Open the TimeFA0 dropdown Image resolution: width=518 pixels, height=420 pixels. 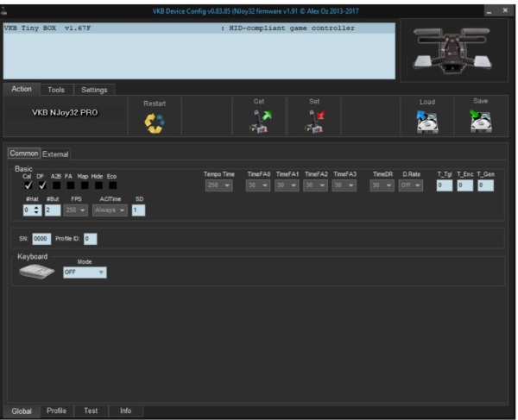point(258,185)
